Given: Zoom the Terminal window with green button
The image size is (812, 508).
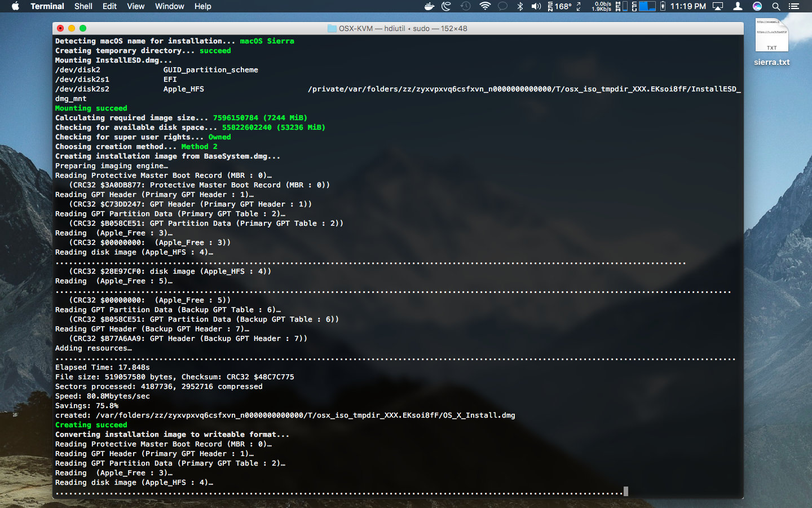Looking at the screenshot, I should point(83,28).
